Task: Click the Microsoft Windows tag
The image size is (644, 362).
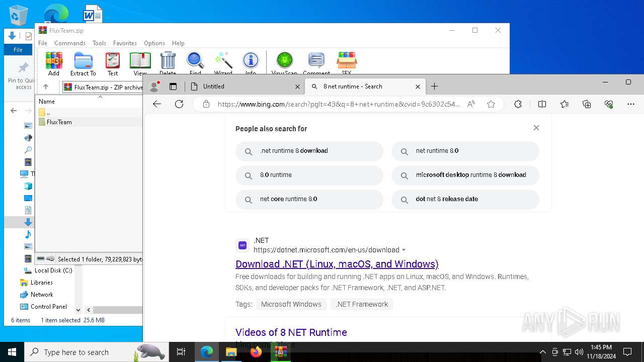Action: coord(291,304)
